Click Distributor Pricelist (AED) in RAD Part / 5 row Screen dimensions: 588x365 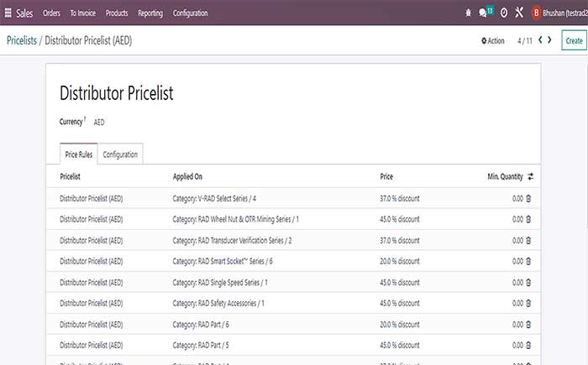click(x=91, y=345)
